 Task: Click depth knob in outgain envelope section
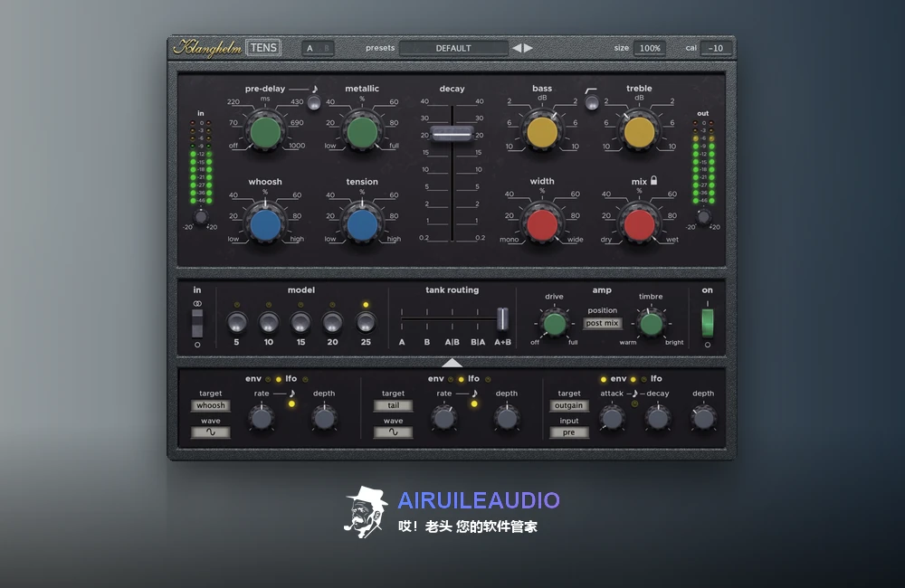pos(703,418)
